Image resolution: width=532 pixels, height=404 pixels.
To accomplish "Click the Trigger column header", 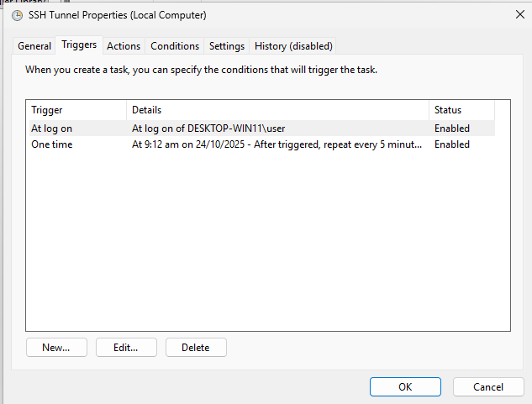I will coord(76,110).
